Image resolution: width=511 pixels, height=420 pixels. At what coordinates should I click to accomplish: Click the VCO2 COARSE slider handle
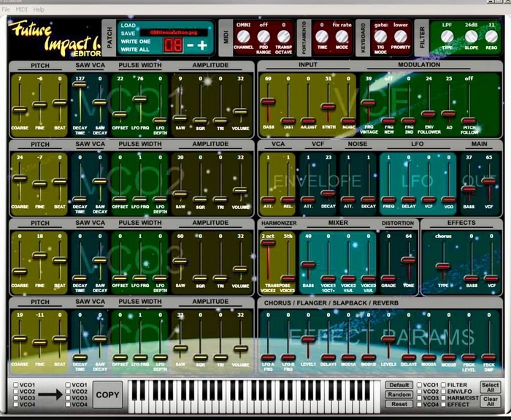20,178
